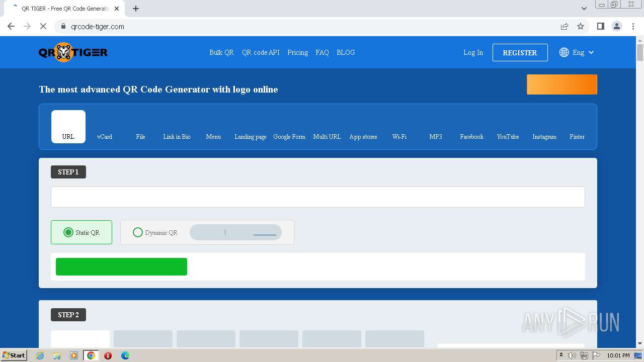
Task: Click the Log In link
Action: (473, 52)
